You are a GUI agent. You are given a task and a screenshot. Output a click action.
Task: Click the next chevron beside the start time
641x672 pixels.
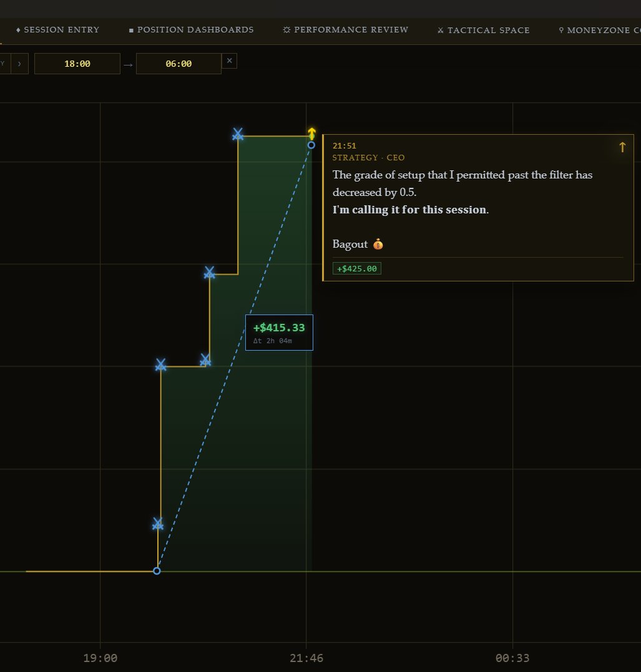pyautogui.click(x=19, y=64)
